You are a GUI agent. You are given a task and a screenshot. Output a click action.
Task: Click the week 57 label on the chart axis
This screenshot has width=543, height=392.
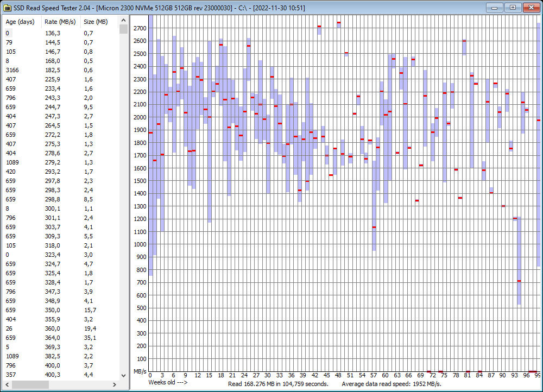[374, 375]
